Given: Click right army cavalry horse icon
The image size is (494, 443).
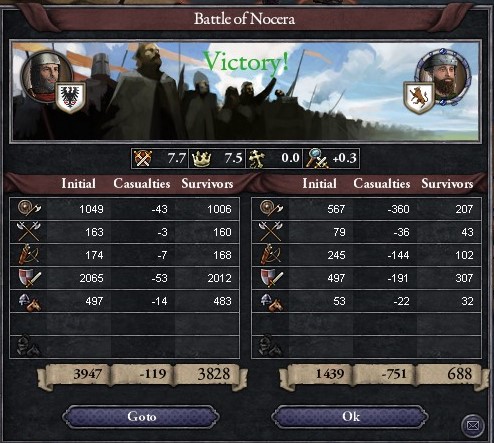Looking at the screenshot, I should point(271,302).
